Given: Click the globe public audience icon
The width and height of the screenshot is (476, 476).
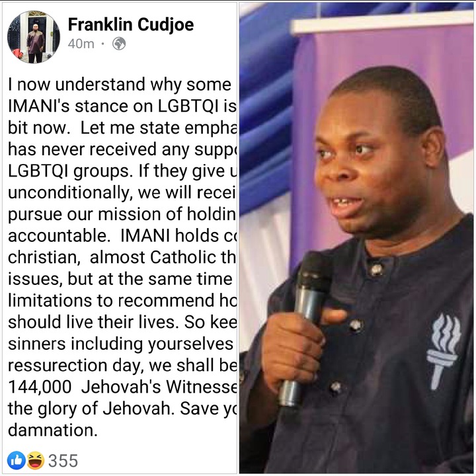Looking at the screenshot, I should click(119, 44).
